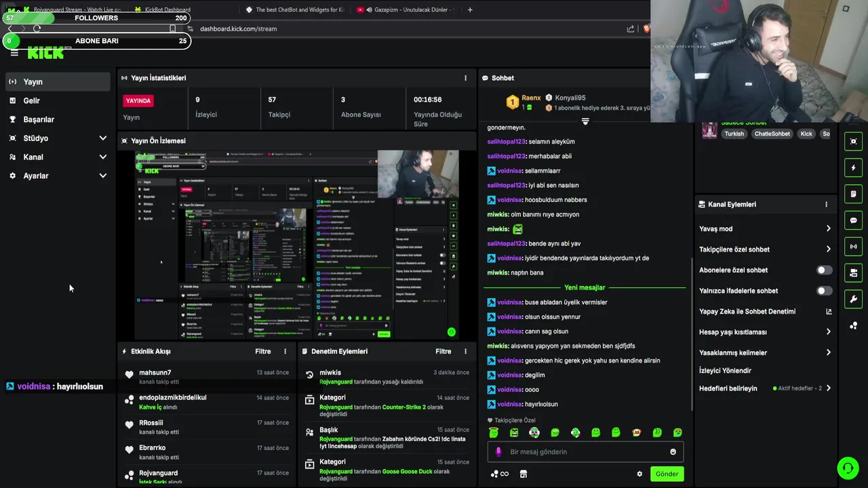Open new browser tab with plus button
The image size is (868, 488).
[x=470, y=9]
